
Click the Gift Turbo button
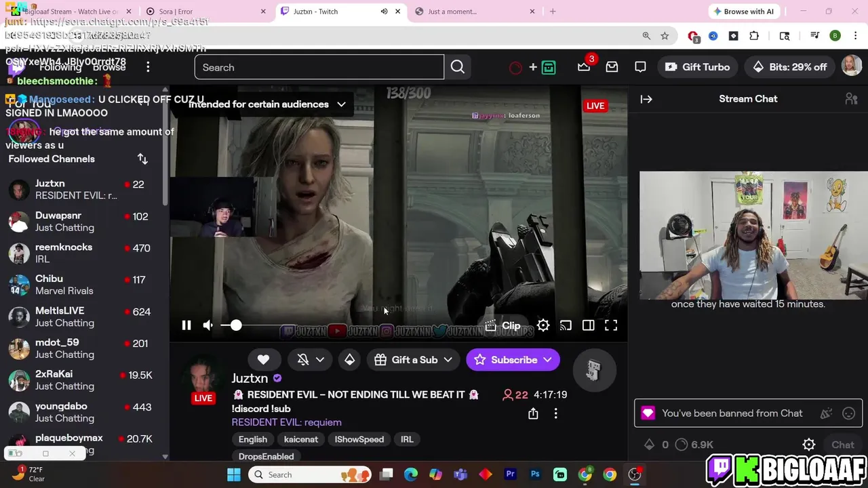point(698,67)
